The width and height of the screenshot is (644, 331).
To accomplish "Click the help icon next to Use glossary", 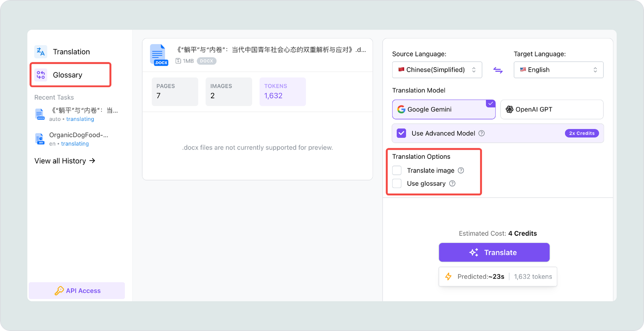I will tap(452, 184).
